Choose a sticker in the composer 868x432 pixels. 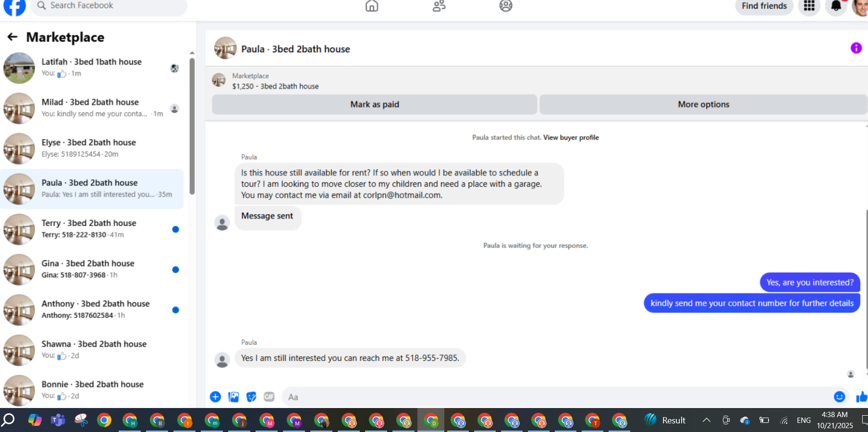251,397
